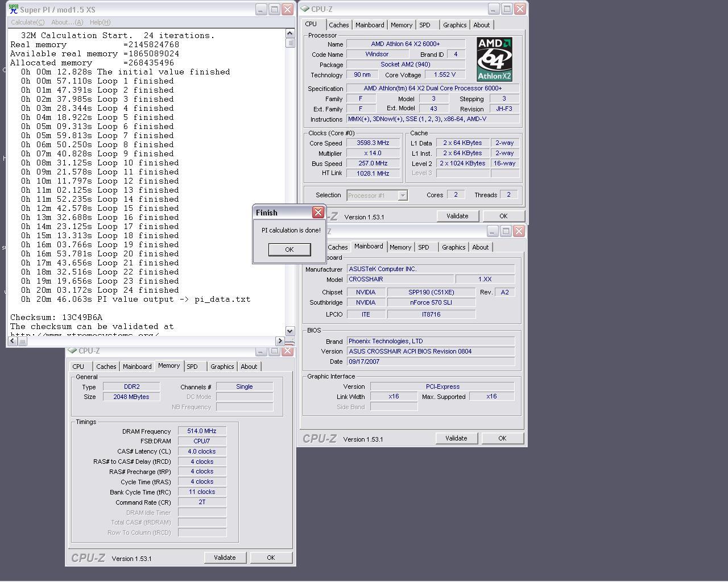Click the CAS# Latency 4.0 clocks value
The height and width of the screenshot is (582, 728).
point(202,451)
